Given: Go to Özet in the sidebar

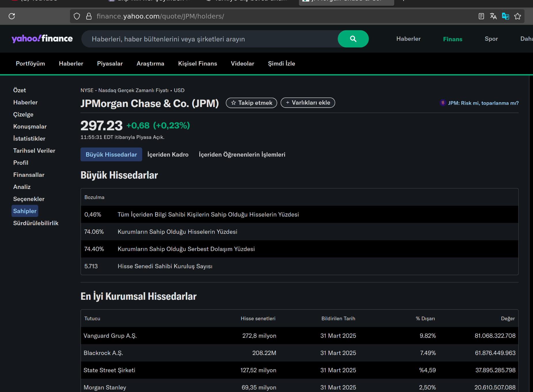Looking at the screenshot, I should 20,90.
